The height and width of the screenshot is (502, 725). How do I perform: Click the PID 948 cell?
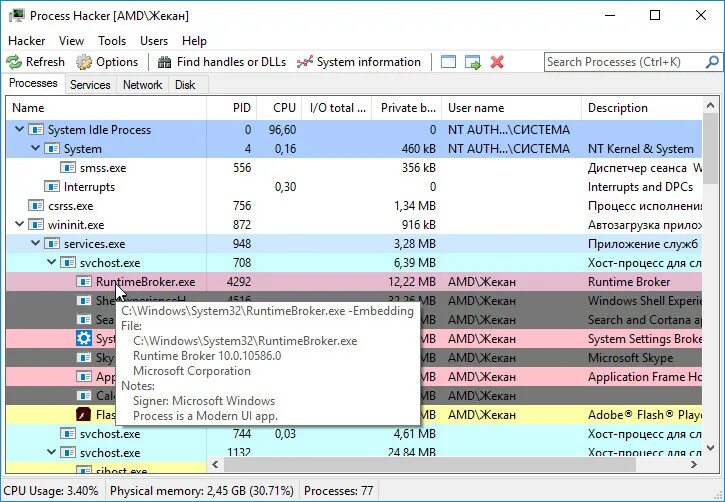pyautogui.click(x=242, y=243)
